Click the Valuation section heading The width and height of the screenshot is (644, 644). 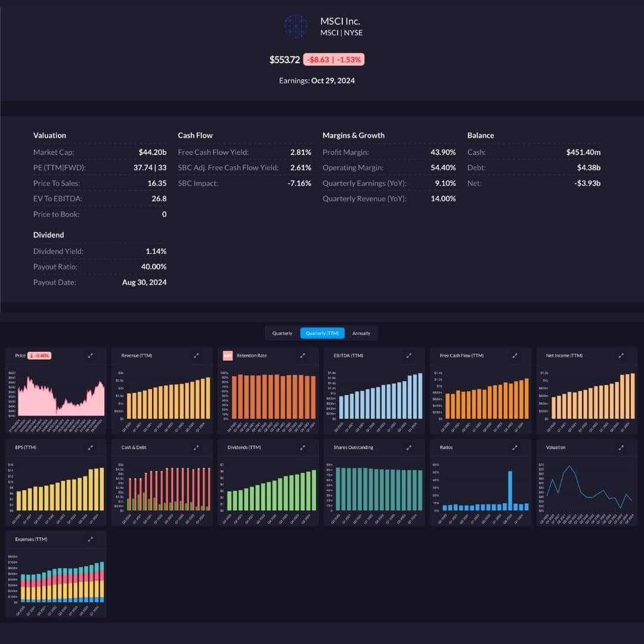point(49,135)
